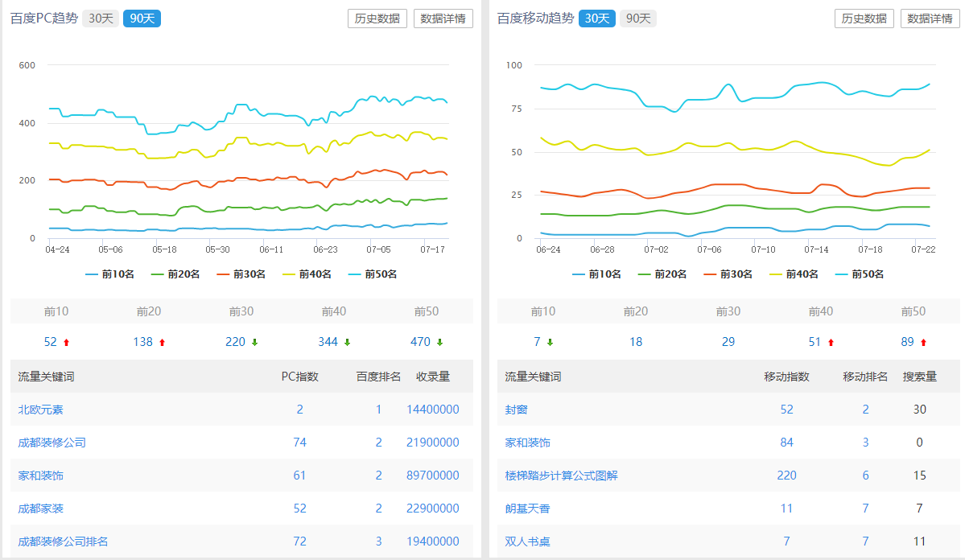Screen dimensions: 965x560
Task: Switch mobile trend to 90天 tab
Action: [637, 19]
